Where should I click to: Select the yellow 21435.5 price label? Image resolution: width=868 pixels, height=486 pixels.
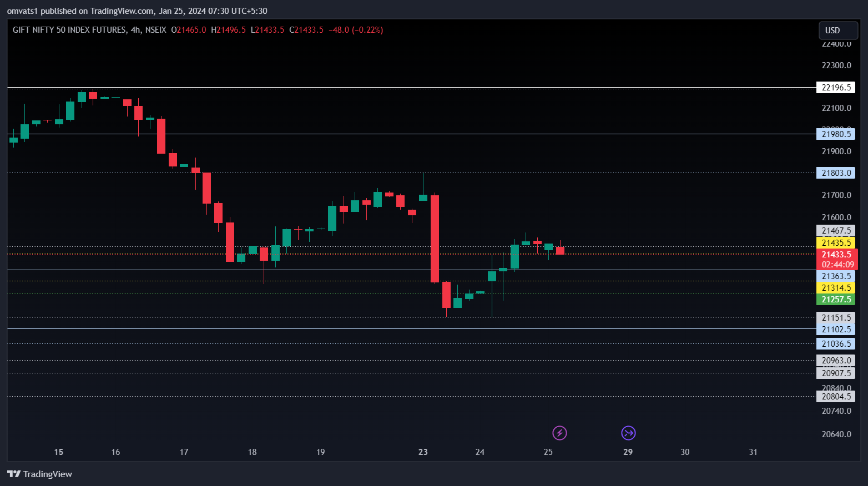coord(836,242)
